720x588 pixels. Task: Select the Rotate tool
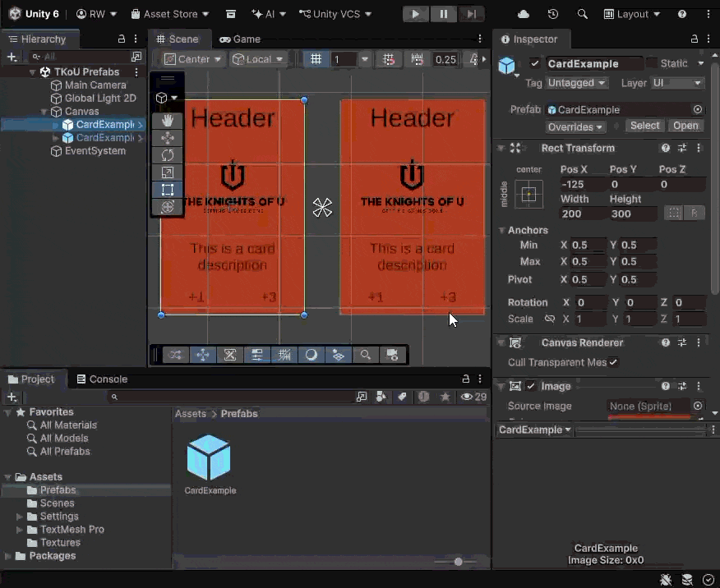coord(168,155)
